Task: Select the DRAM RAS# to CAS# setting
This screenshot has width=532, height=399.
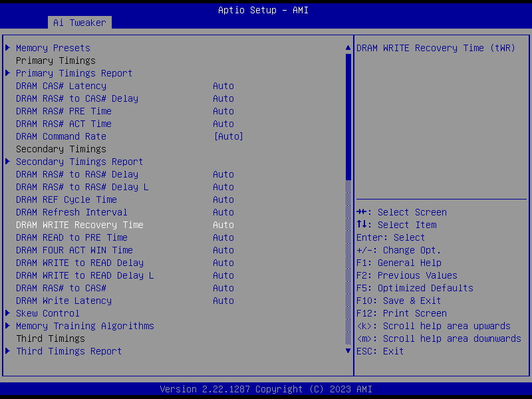Action: [x=61, y=288]
